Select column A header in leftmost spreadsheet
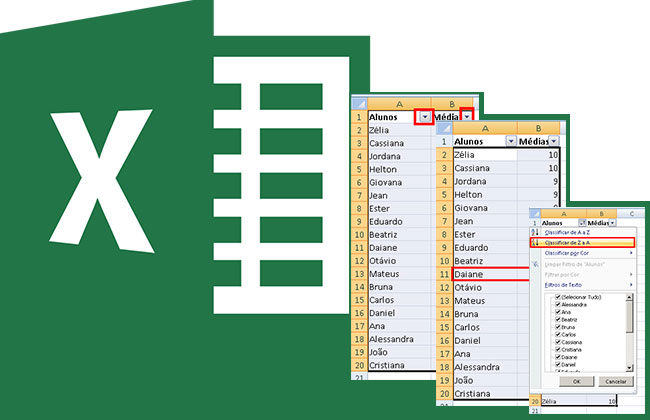Viewport: 650px width, 420px height. coord(399,104)
